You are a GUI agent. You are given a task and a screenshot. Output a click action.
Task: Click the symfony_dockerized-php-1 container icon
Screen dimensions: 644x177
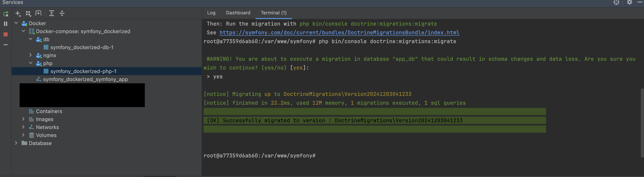tap(46, 71)
